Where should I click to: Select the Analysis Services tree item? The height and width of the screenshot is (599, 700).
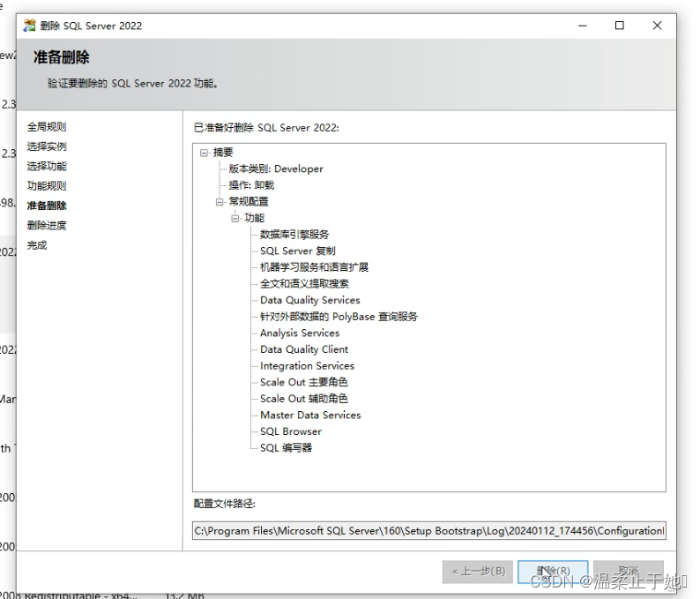[x=300, y=333]
